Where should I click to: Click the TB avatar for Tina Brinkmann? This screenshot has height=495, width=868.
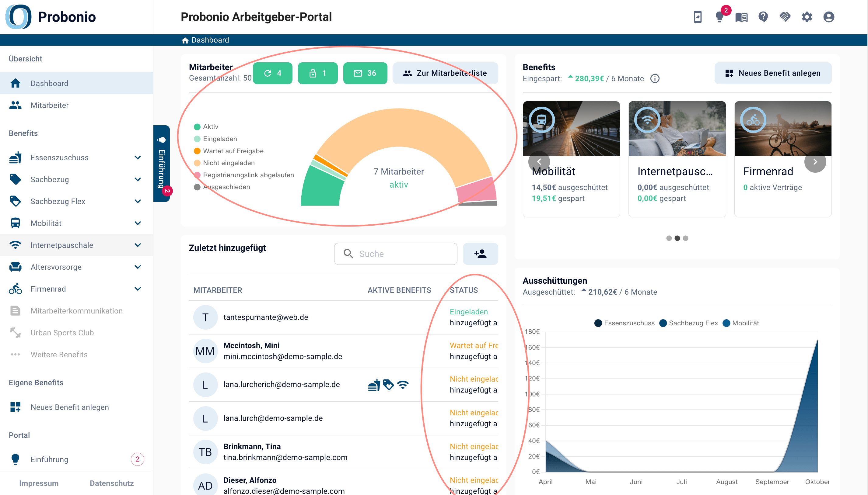click(x=205, y=452)
